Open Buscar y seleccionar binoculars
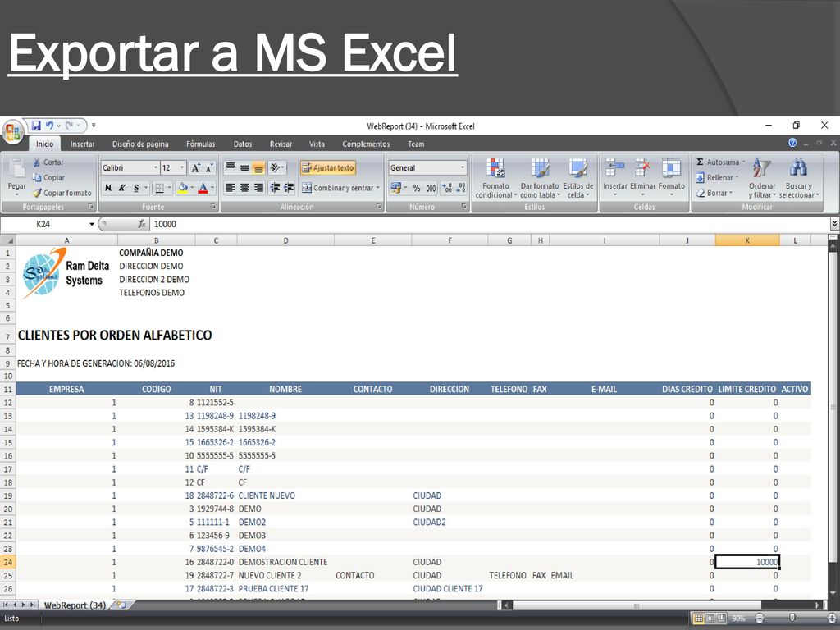Screen dimensions: 840x630 click(x=799, y=178)
